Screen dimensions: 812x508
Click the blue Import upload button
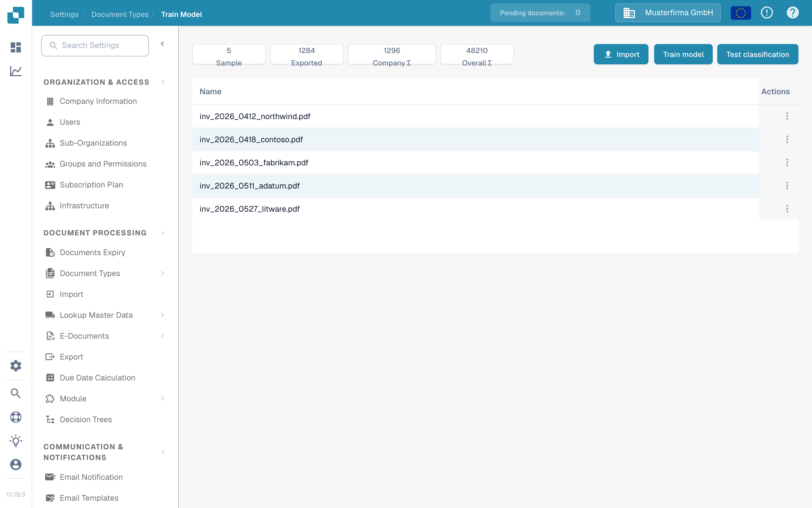click(621, 54)
